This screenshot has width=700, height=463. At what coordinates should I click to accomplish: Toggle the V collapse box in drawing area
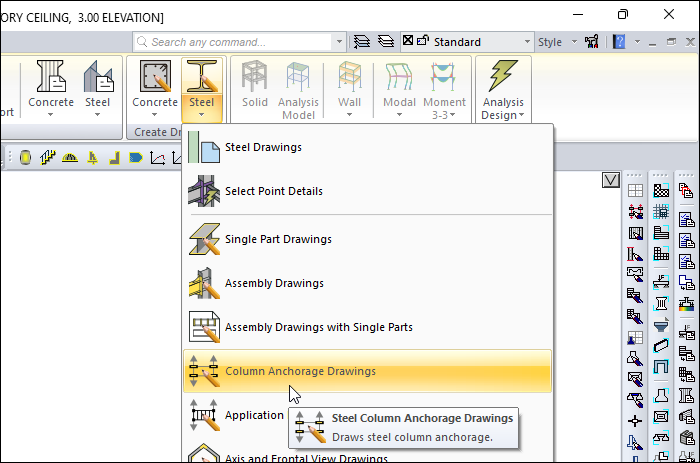(x=611, y=179)
